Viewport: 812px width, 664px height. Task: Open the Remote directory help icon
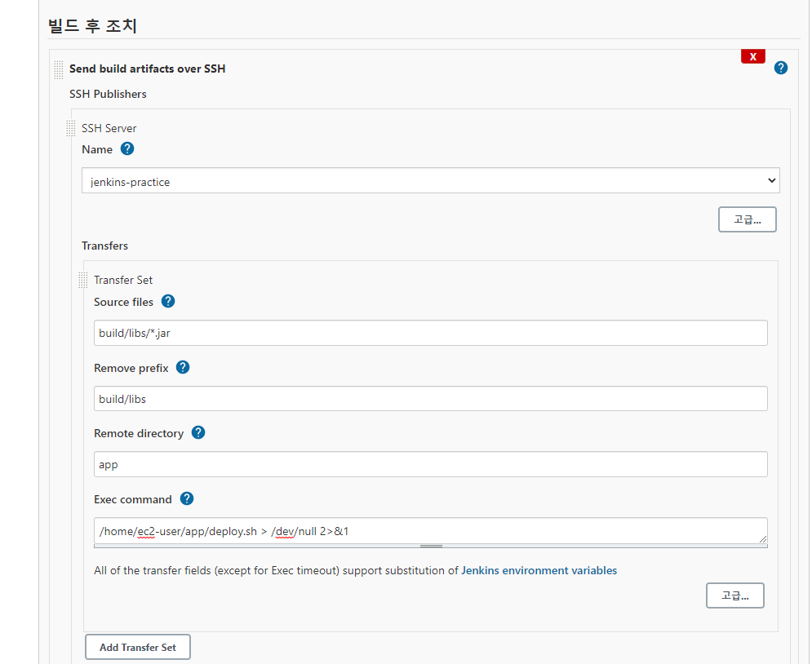point(197,432)
